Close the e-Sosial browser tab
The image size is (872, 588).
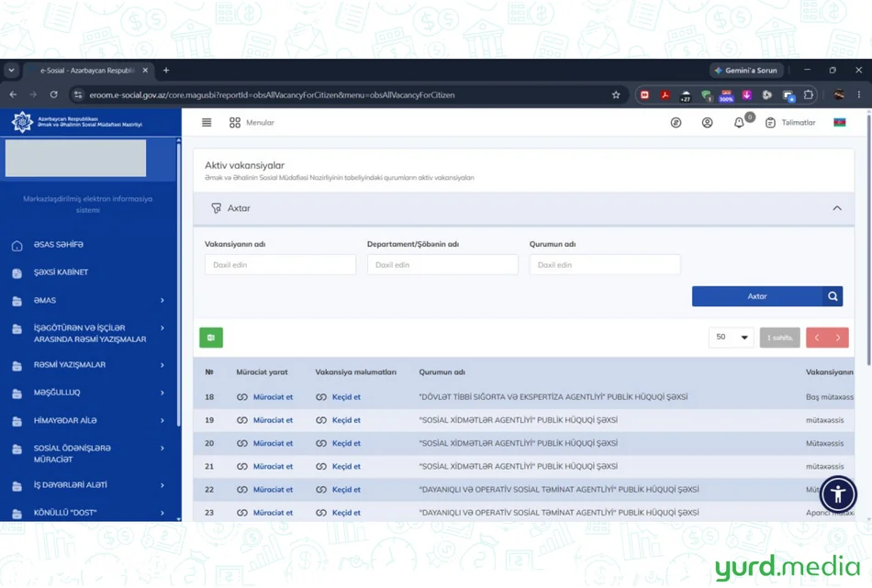145,71
